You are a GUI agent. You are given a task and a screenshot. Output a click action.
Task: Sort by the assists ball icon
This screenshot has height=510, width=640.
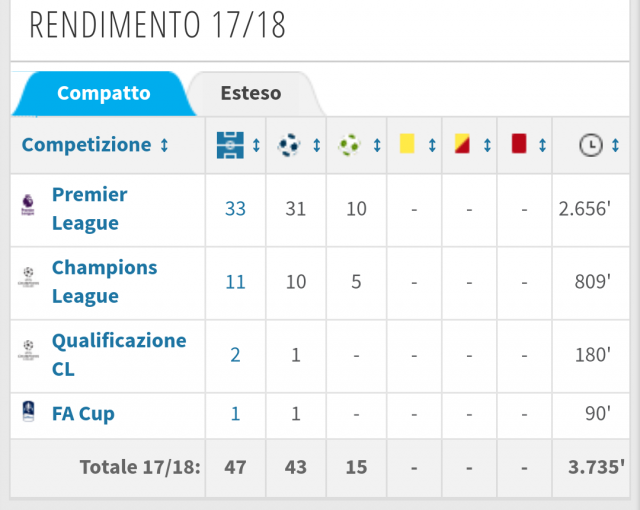click(x=349, y=145)
